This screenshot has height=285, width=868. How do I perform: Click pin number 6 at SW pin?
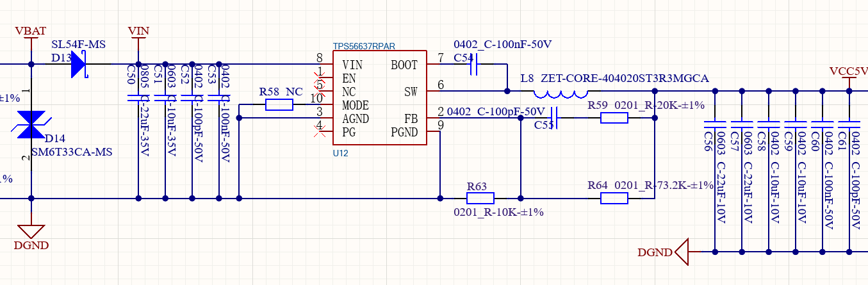pos(441,85)
